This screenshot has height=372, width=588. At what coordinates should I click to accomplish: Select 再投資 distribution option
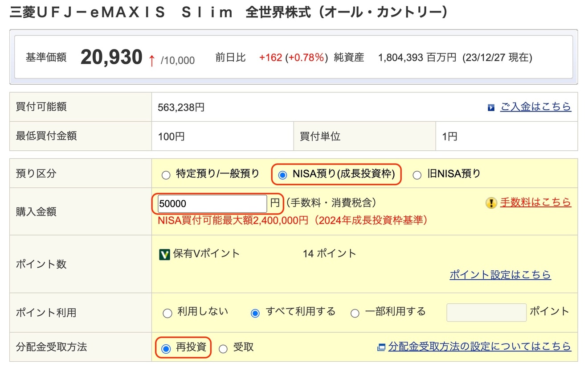click(x=166, y=349)
